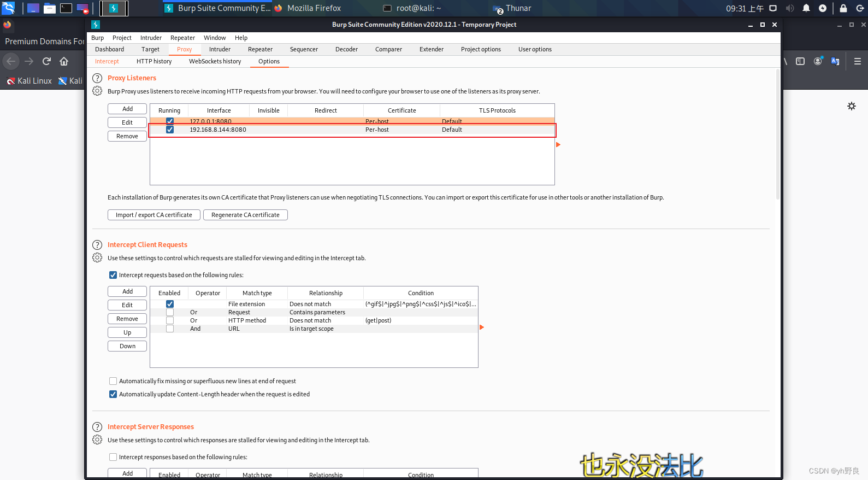
Task: Show the desktop via panel icon
Action: coord(33,8)
